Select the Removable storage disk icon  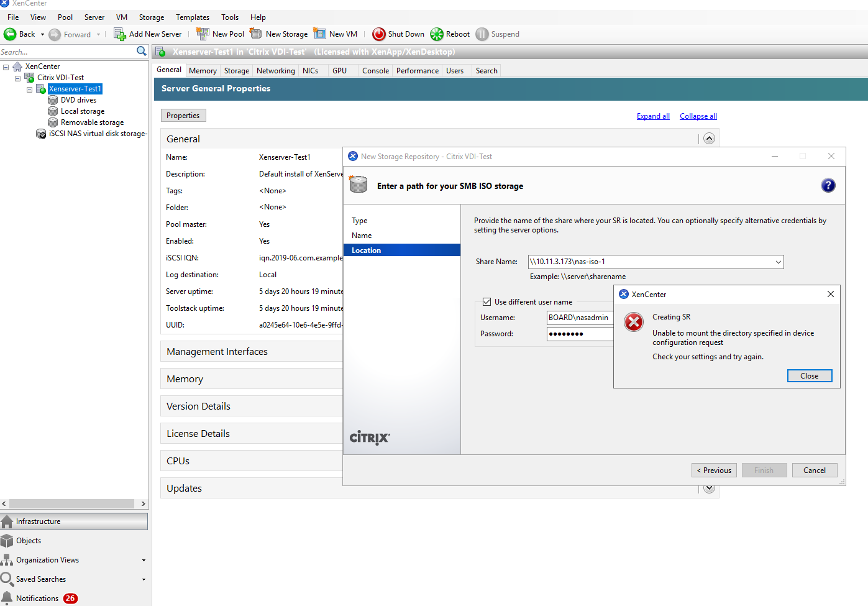[53, 122]
